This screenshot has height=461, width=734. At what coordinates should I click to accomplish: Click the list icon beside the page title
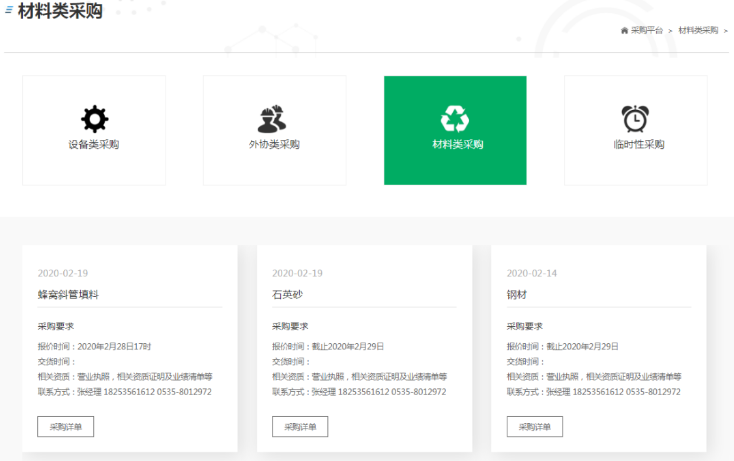point(9,11)
